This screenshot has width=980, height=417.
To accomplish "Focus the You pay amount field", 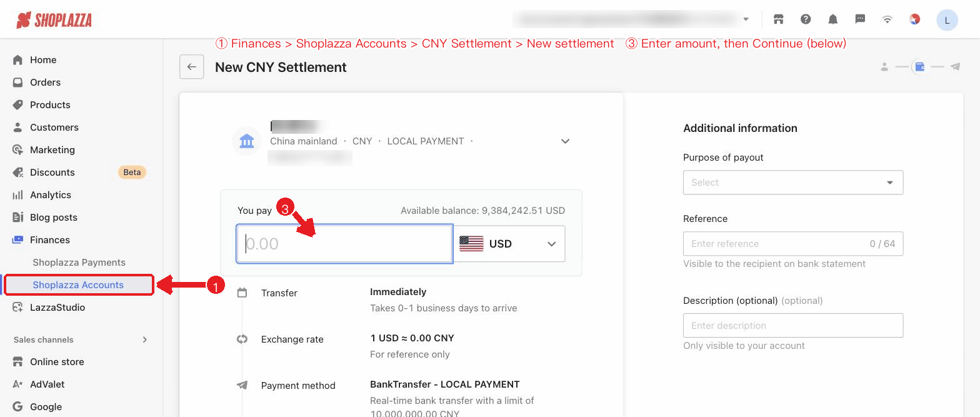I will [344, 244].
